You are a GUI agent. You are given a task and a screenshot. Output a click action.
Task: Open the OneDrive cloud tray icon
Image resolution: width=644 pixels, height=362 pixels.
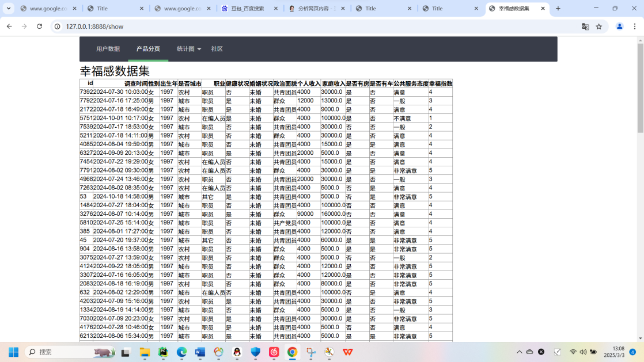(530, 352)
